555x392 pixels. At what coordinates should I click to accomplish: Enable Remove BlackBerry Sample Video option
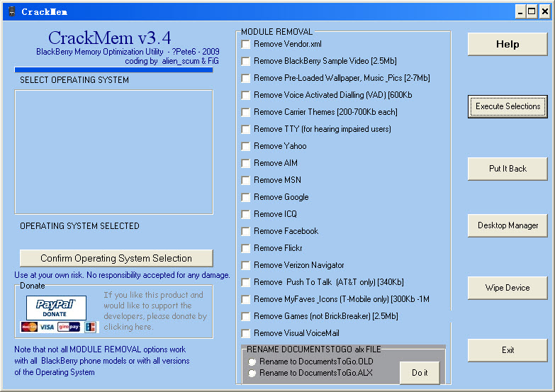tap(245, 61)
